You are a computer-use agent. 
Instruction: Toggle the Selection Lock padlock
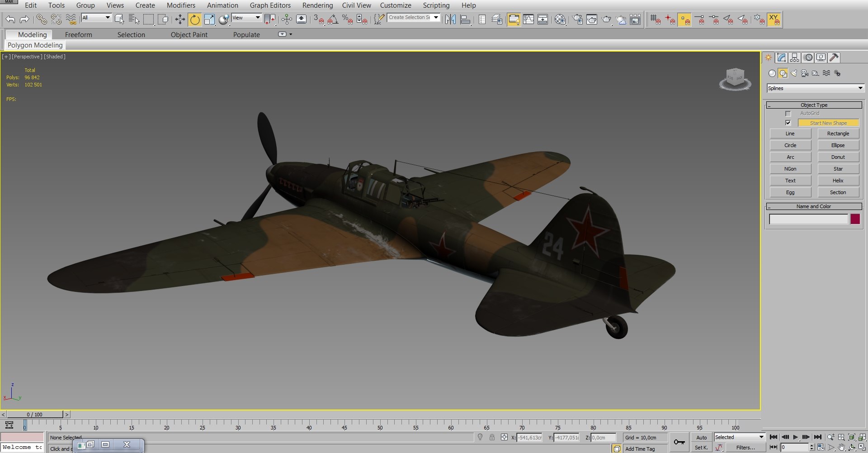[492, 437]
